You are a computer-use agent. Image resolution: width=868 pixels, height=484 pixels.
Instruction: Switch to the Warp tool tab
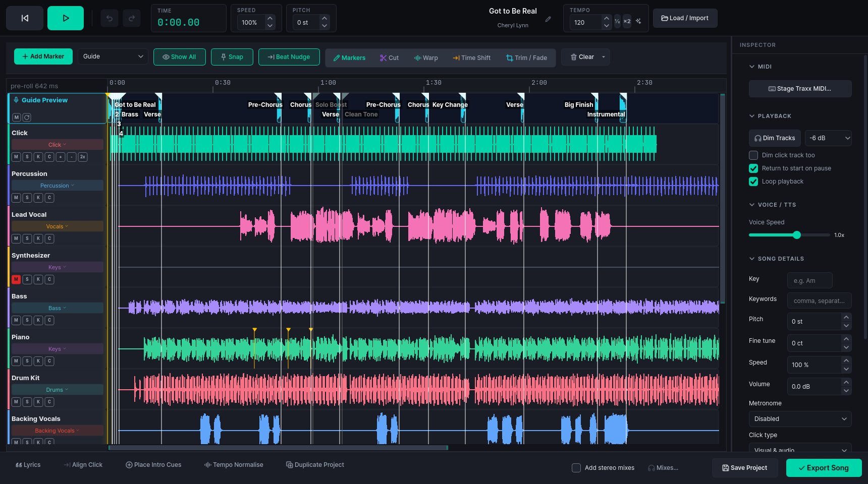426,58
